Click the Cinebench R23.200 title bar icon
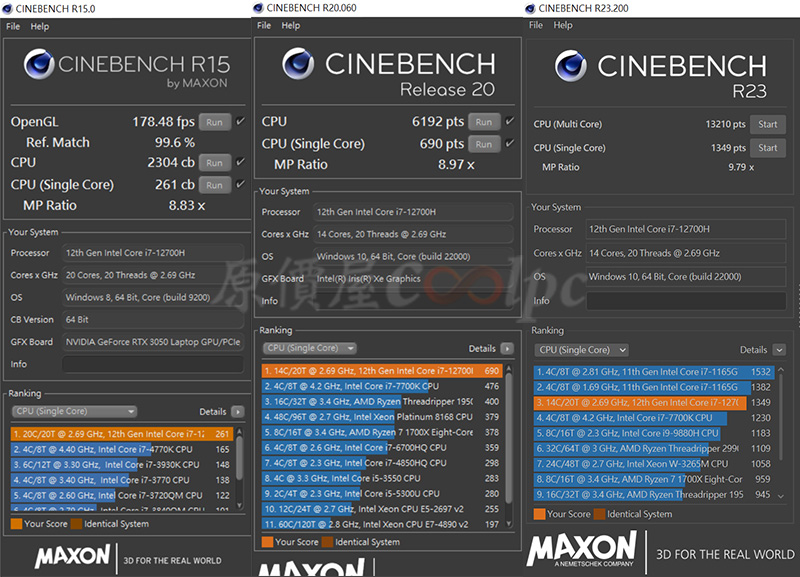800x577 pixels. click(x=531, y=8)
